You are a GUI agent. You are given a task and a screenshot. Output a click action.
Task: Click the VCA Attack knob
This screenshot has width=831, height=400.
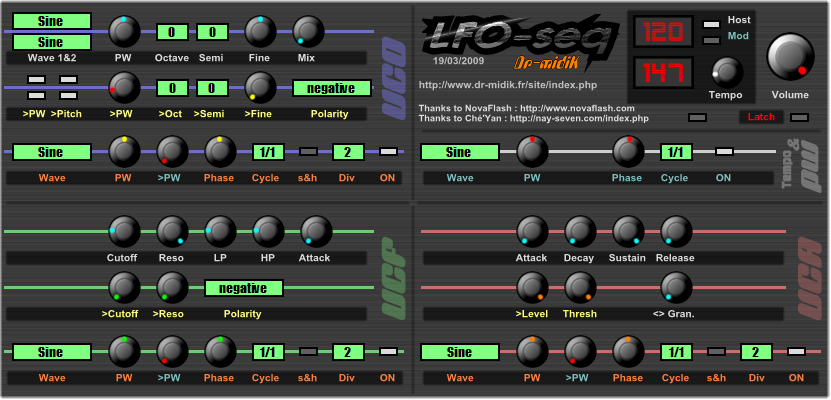click(533, 232)
